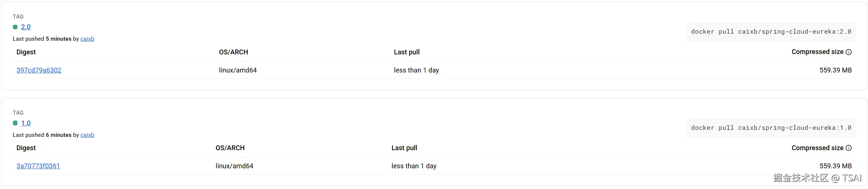
Task: Click linux/amd64 in the 2.0 tag row
Action: [238, 70]
